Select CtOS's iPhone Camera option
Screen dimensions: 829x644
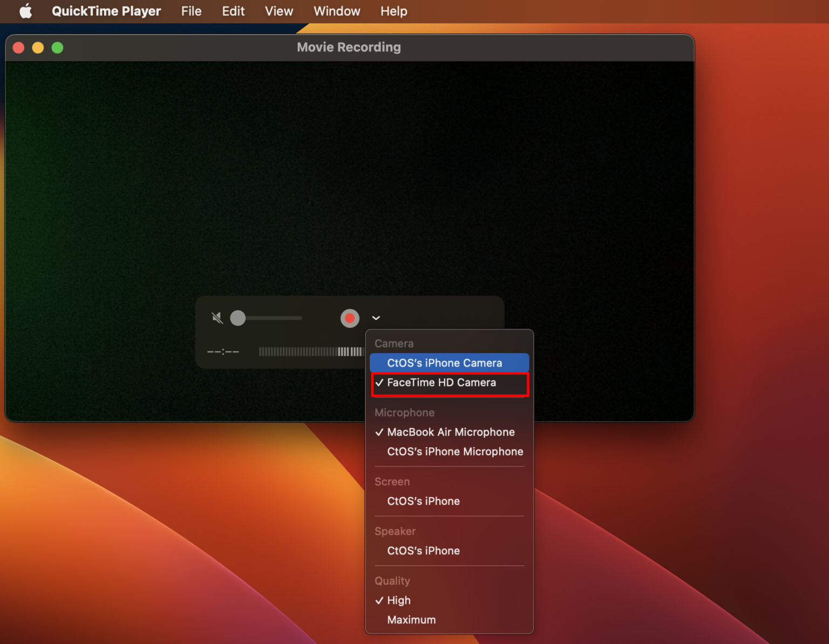pyautogui.click(x=450, y=363)
